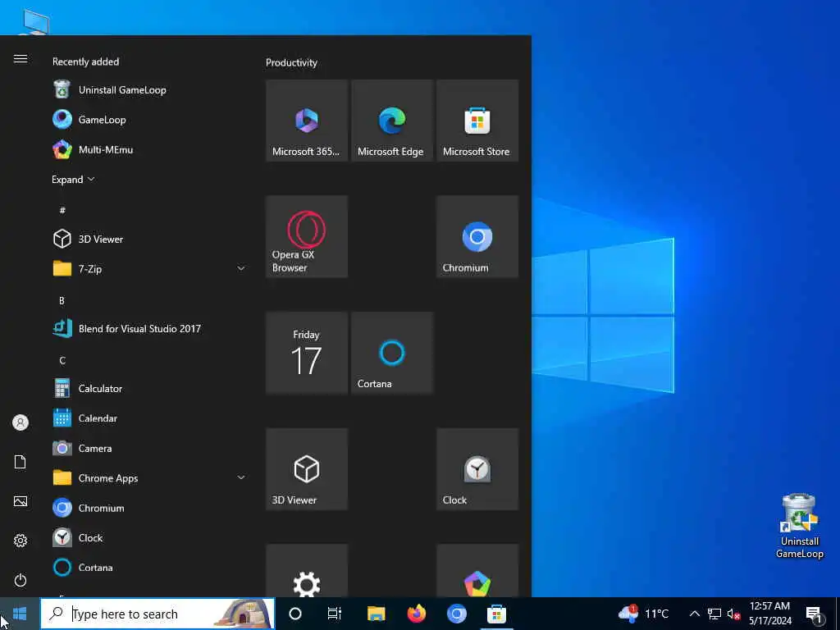Launch the Opera GX Browser tile
This screenshot has height=630, width=840.
[x=307, y=237]
